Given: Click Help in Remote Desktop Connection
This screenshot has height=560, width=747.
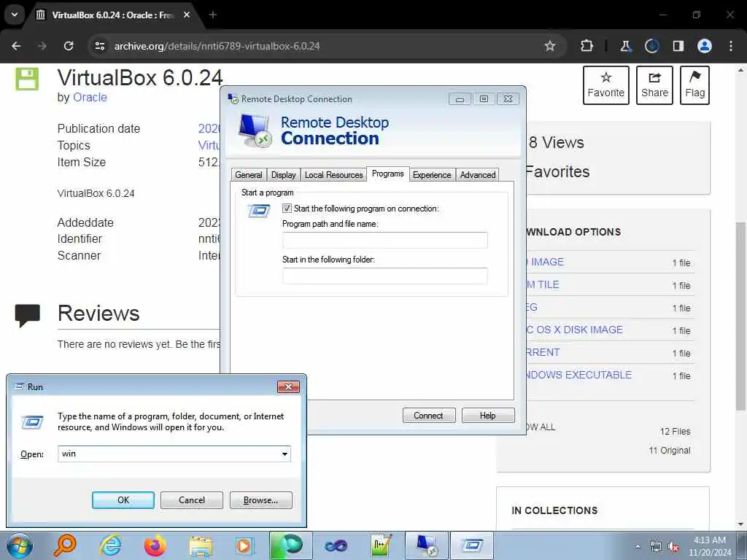Looking at the screenshot, I should pyautogui.click(x=488, y=415).
